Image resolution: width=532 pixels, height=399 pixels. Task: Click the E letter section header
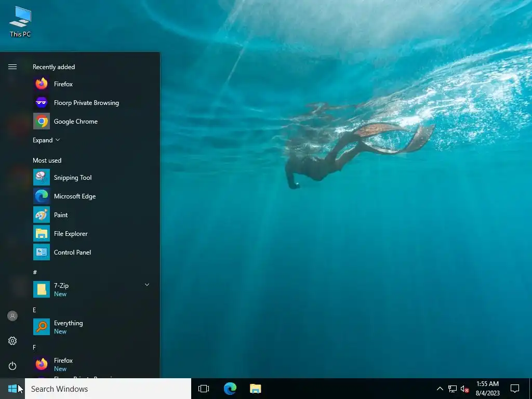pyautogui.click(x=34, y=310)
